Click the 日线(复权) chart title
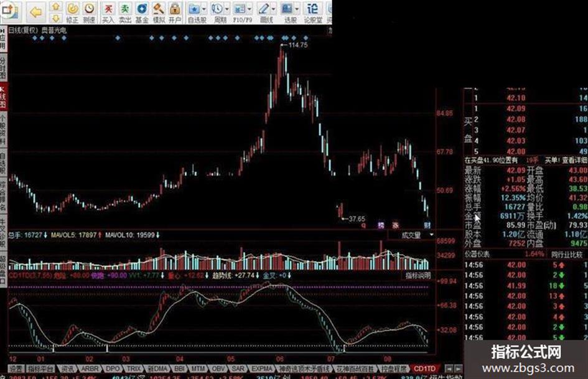Viewport: 588px width, 379px height. pyautogui.click(x=23, y=30)
